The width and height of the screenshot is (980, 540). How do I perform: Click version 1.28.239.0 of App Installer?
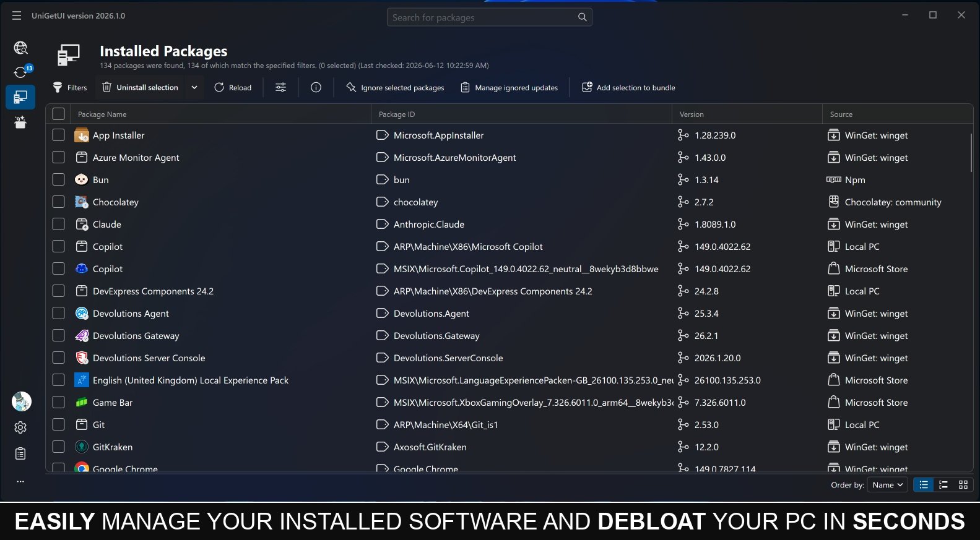point(715,135)
